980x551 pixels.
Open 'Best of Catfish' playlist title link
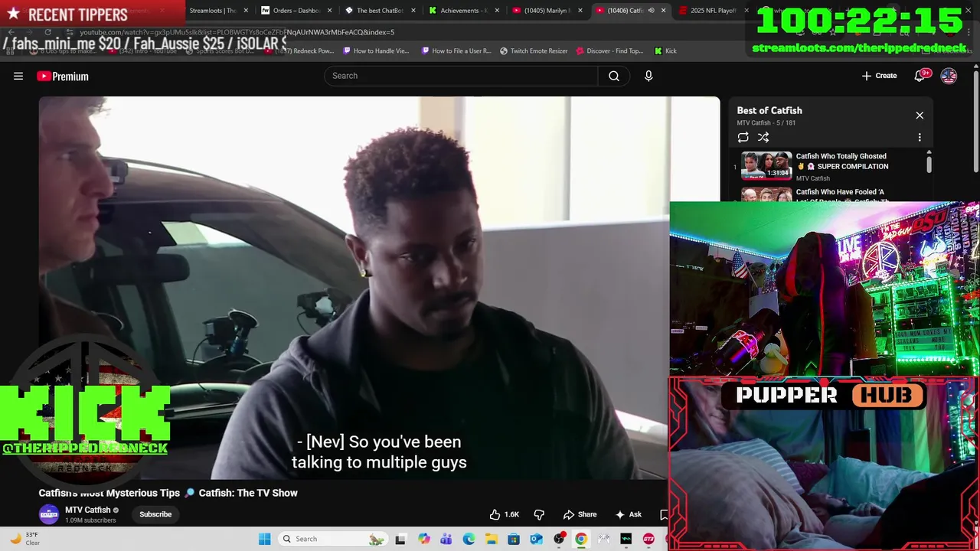769,110
